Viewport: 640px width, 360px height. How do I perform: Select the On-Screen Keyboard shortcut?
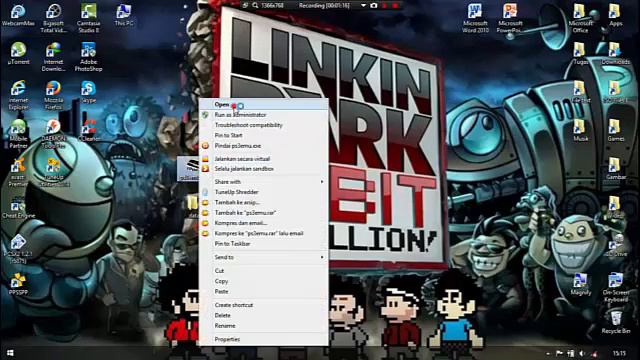[x=615, y=287]
